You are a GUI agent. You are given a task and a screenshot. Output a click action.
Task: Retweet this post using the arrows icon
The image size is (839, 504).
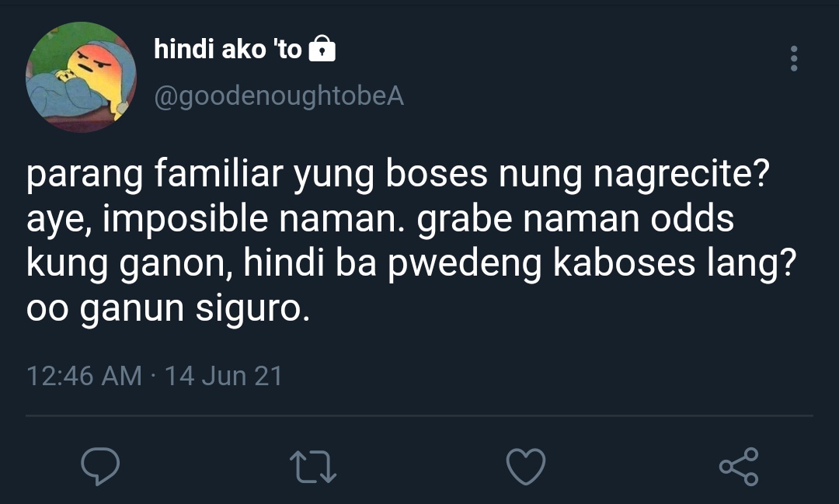[312, 467]
